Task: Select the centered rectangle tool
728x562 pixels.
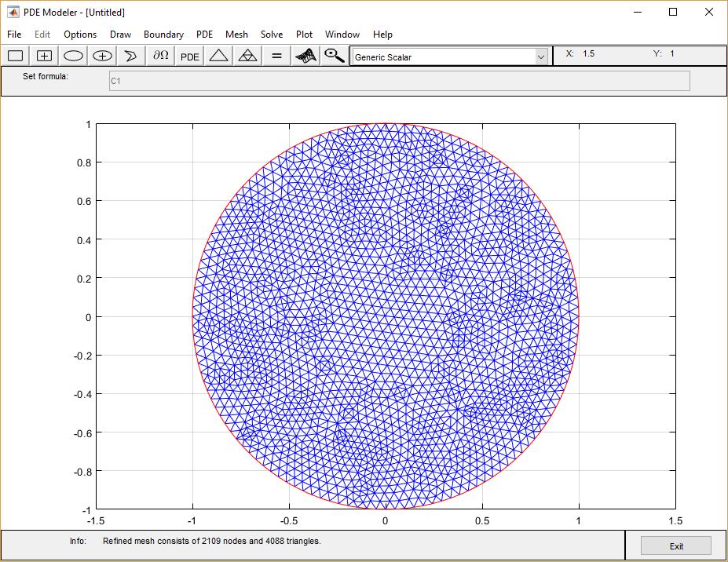Action: pyautogui.click(x=44, y=57)
